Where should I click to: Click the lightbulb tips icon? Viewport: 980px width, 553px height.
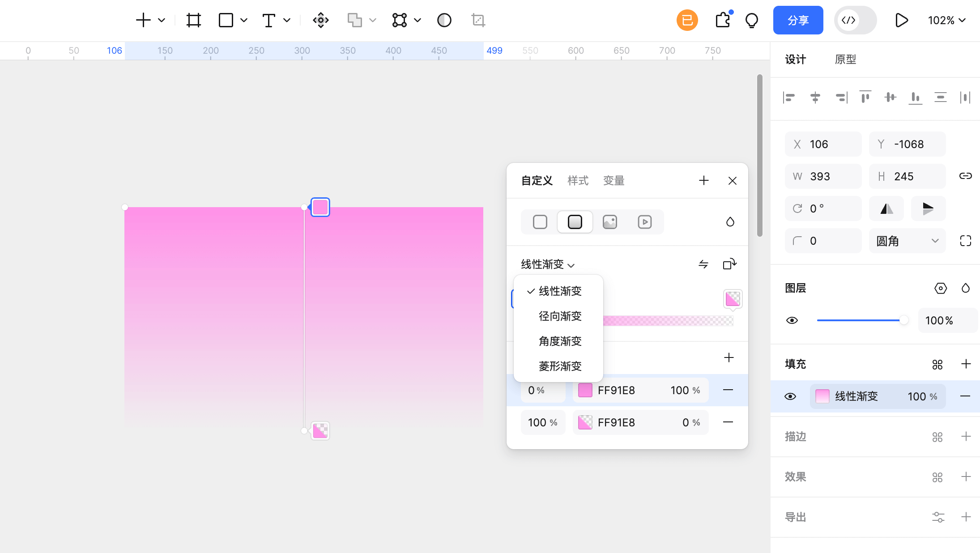pos(752,20)
